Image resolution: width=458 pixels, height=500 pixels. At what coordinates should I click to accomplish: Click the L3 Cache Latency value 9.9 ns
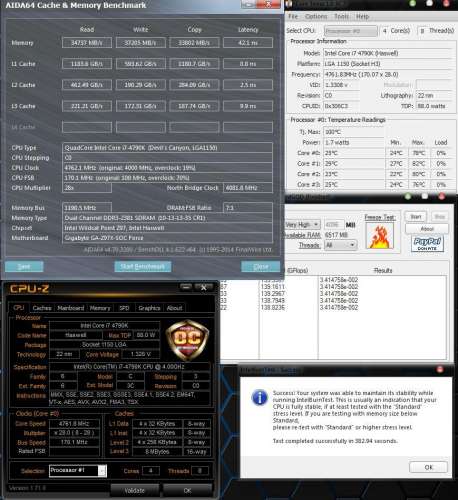[x=248, y=106]
